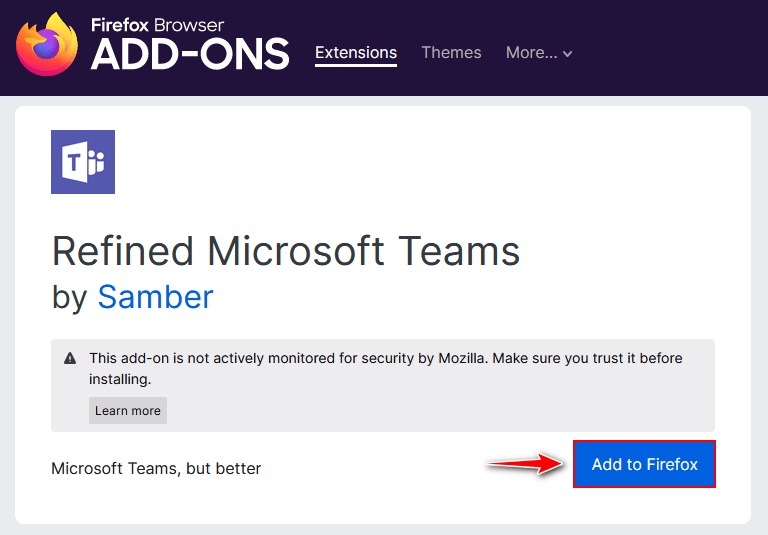This screenshot has width=768, height=535.
Task: Select the security warning message text
Action: (x=385, y=368)
